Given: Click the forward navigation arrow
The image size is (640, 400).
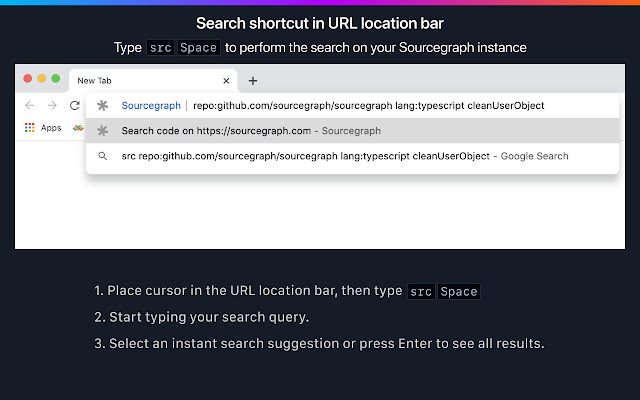Looking at the screenshot, I should pyautogui.click(x=51, y=105).
